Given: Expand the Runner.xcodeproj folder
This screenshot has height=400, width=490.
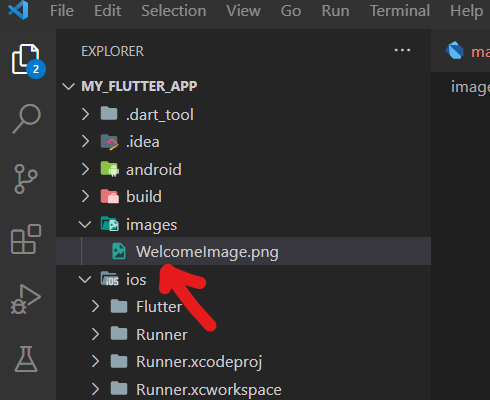Looking at the screenshot, I should coord(243,362).
